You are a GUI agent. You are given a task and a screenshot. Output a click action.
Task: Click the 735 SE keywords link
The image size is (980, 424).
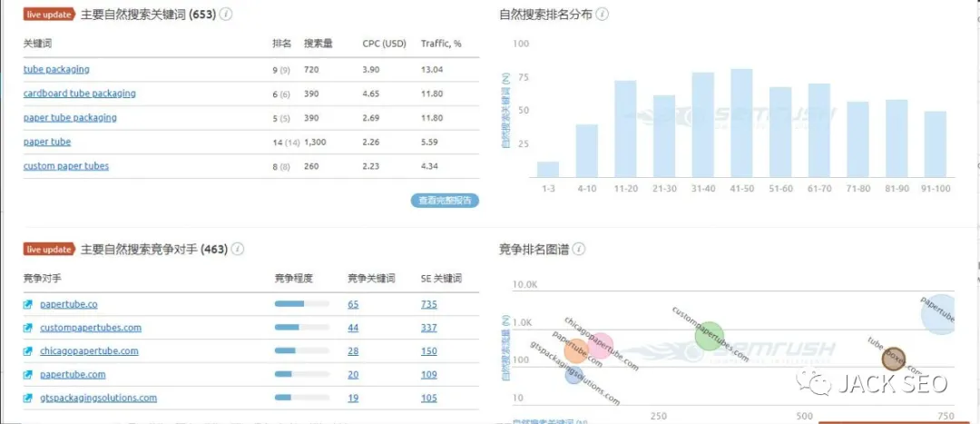(428, 305)
